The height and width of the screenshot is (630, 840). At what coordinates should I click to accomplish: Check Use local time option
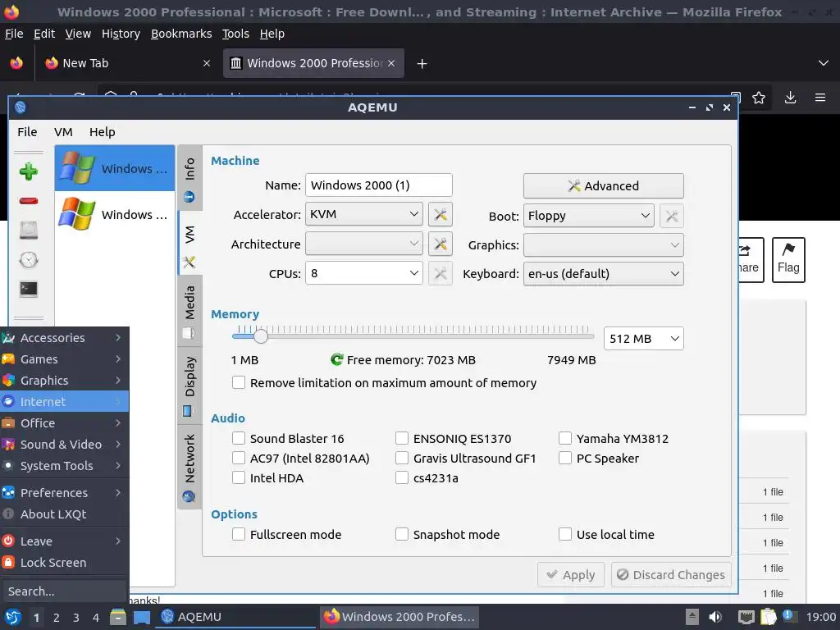pyautogui.click(x=565, y=534)
